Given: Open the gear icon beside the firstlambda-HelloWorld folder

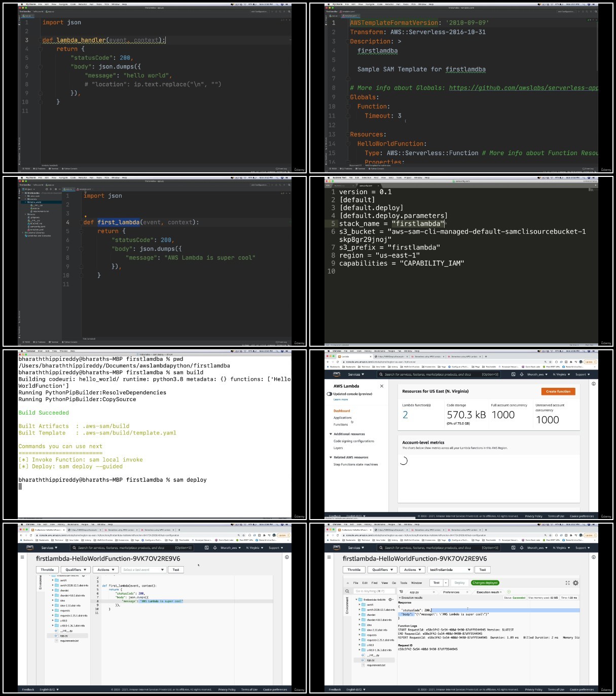Looking at the screenshot, I should (x=390, y=600).
